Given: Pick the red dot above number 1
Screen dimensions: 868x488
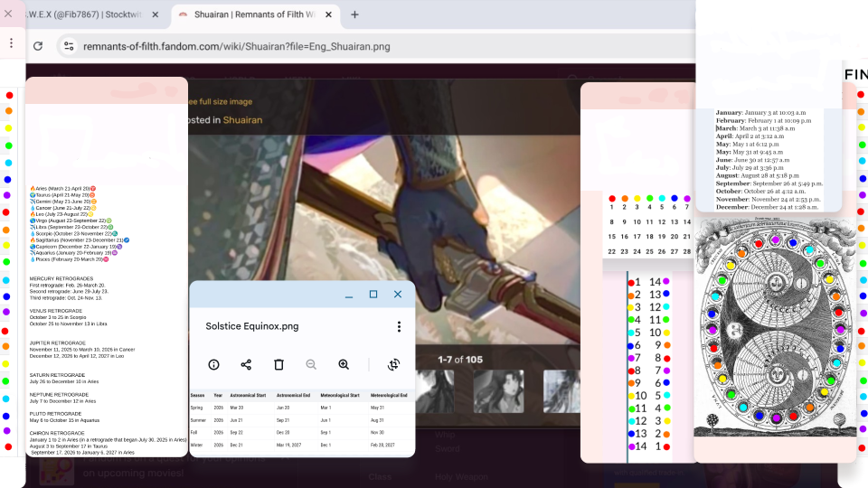Looking at the screenshot, I should 612,199.
